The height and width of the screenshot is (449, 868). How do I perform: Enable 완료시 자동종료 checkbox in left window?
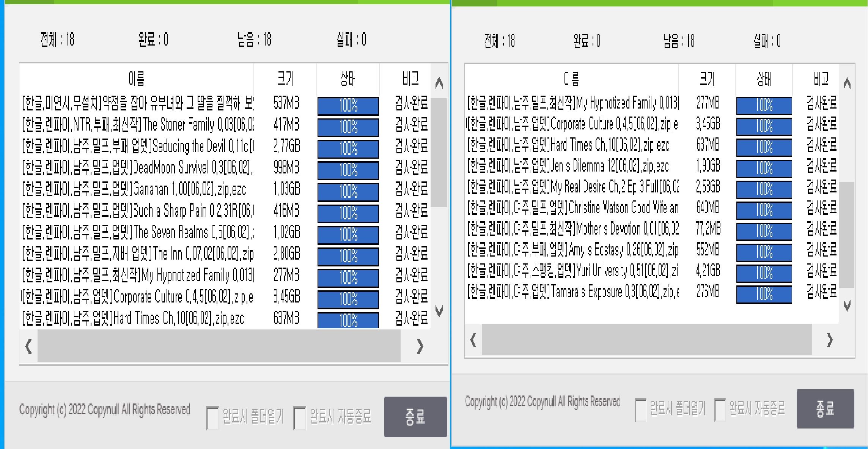click(x=300, y=417)
